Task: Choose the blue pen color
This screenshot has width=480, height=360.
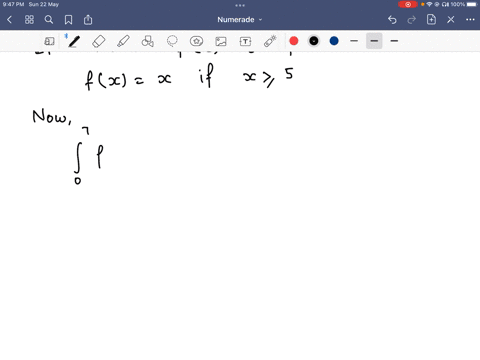Action: 334,41
